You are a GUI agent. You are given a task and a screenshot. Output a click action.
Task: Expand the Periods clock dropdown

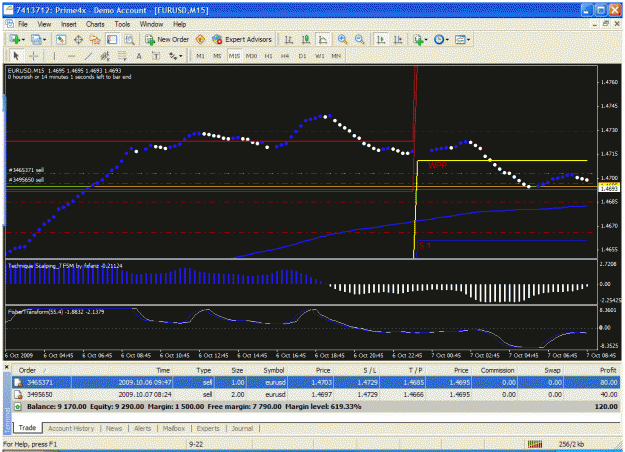click(447, 40)
